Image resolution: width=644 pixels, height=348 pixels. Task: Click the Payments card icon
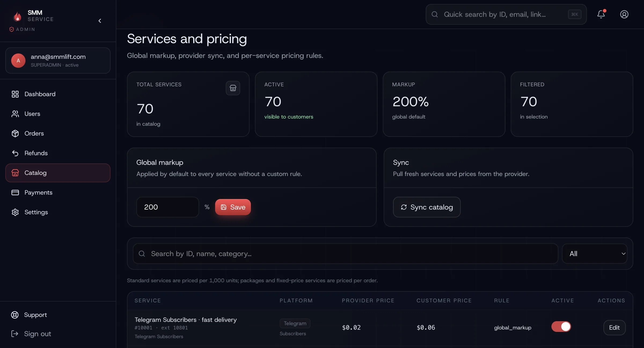(15, 192)
